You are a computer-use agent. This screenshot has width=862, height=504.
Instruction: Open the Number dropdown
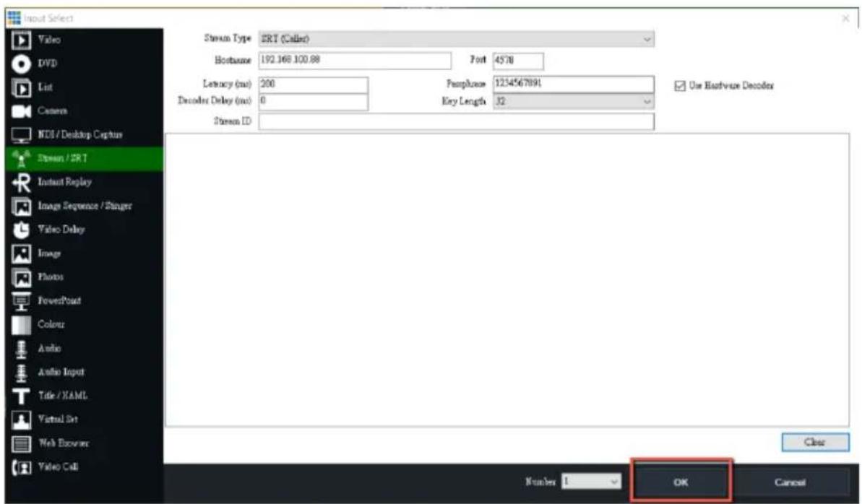point(591,482)
